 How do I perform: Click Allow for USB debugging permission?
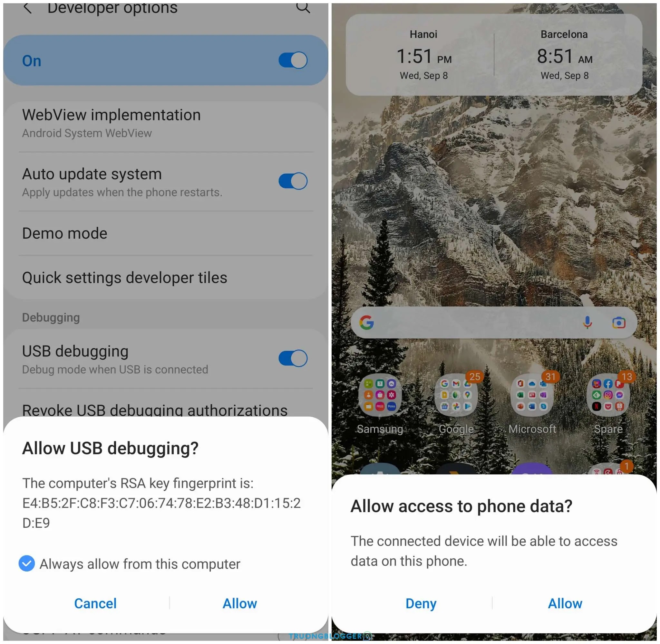pyautogui.click(x=240, y=601)
